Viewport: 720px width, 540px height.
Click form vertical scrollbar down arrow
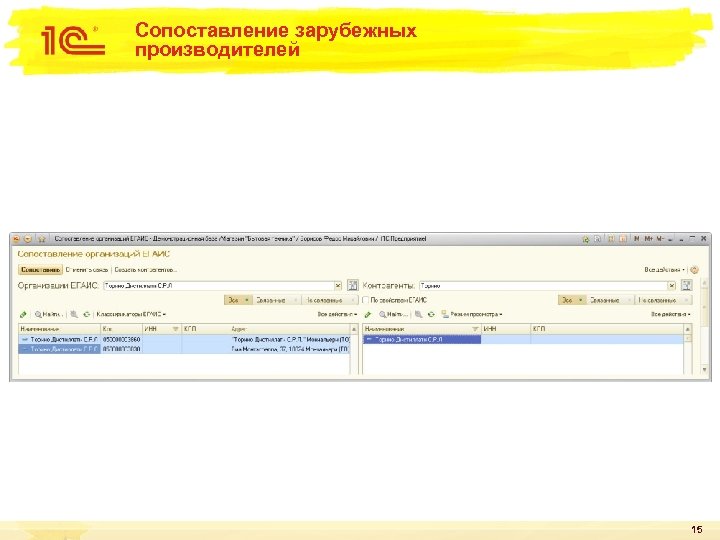pyautogui.click(x=704, y=370)
